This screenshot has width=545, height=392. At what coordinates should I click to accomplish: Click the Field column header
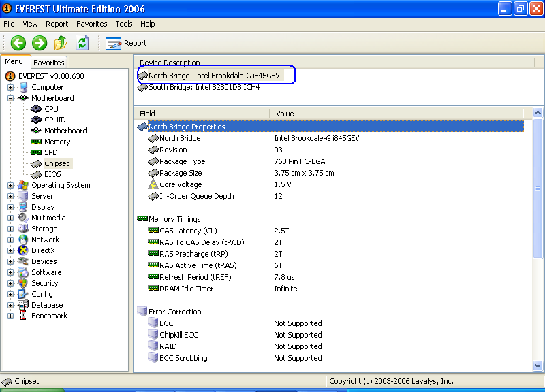tap(202, 114)
